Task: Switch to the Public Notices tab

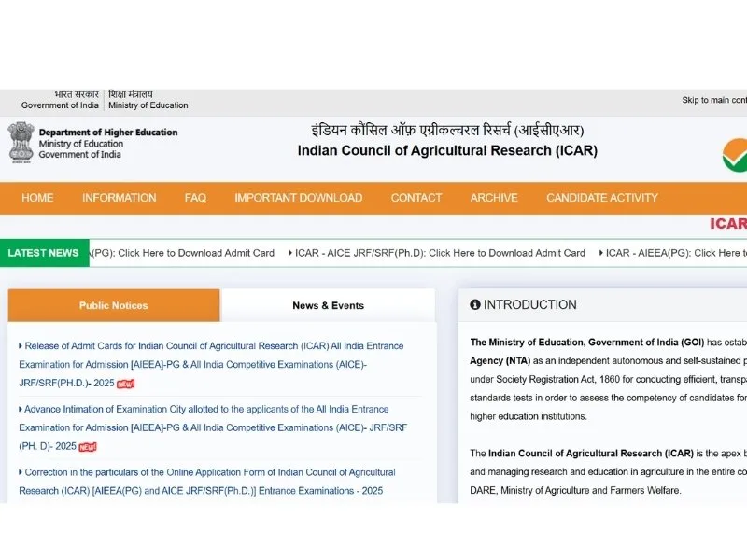Action: click(x=114, y=305)
